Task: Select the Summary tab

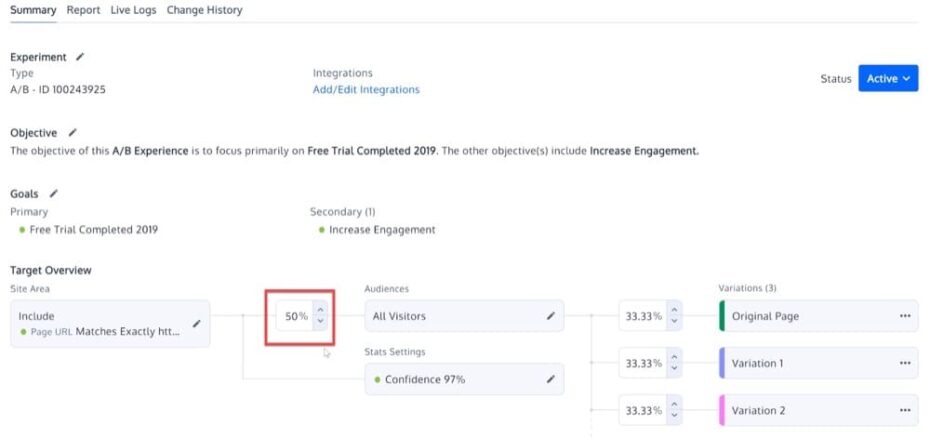Action: point(33,10)
